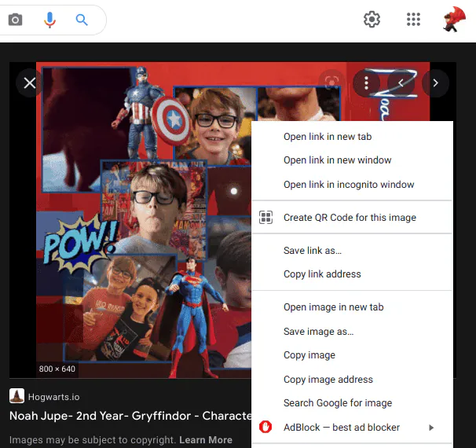
Task: Open the three-dot more options menu
Action: (x=366, y=83)
